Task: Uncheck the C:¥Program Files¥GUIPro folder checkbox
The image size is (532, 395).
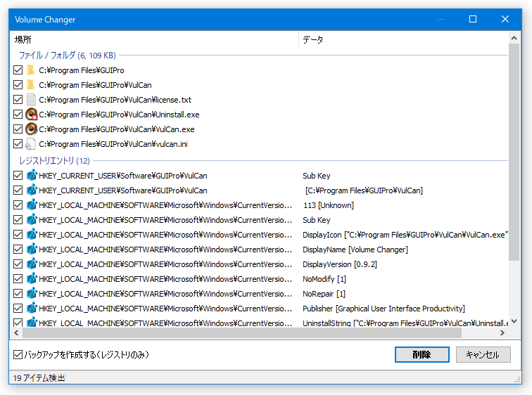Action: (18, 70)
